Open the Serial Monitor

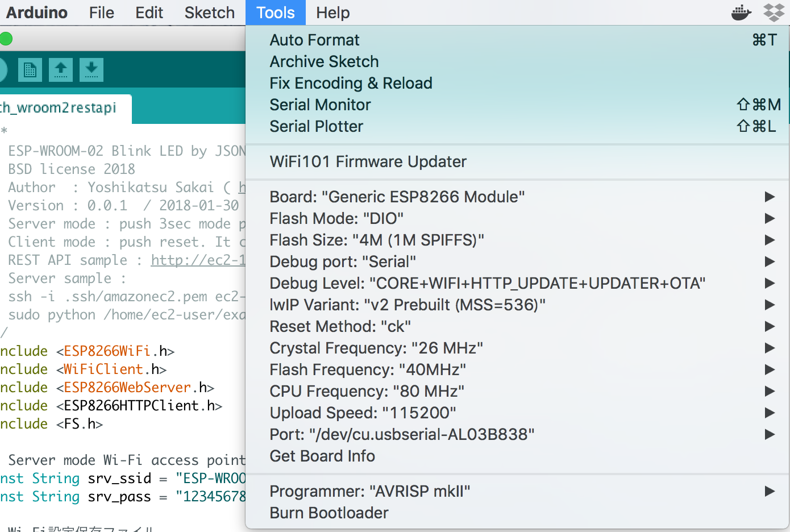click(517, 105)
